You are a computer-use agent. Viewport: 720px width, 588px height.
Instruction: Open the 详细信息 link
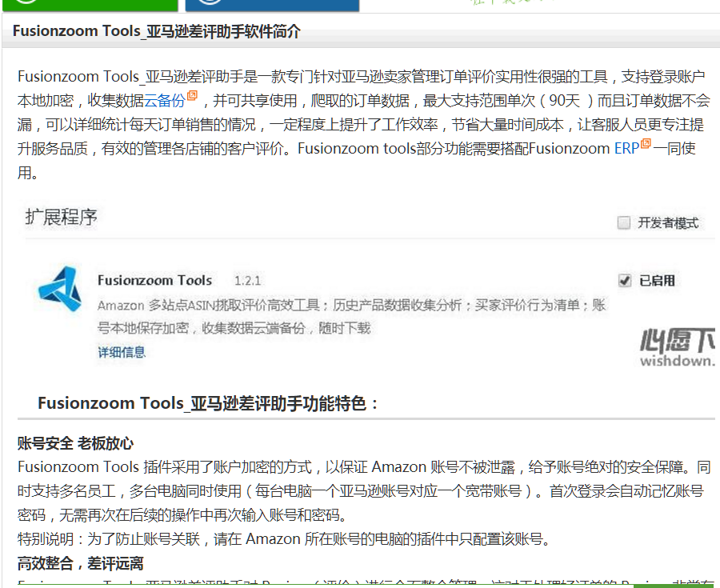[x=122, y=353]
